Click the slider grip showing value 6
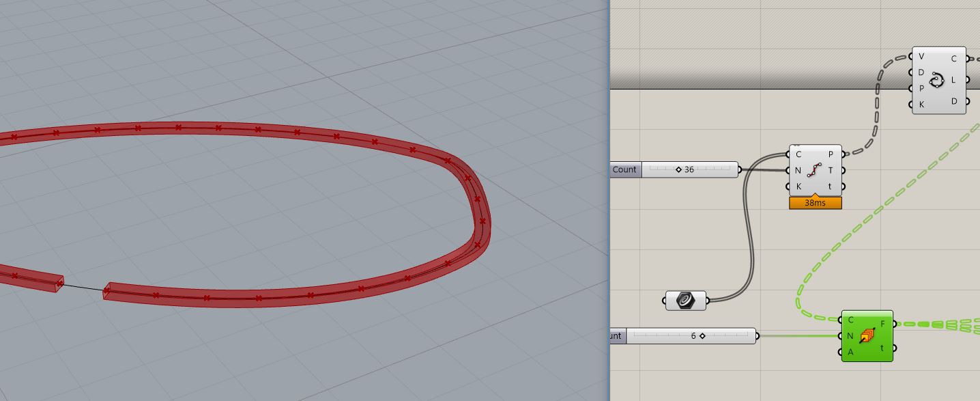Viewport: 980px width, 401px height. [x=702, y=335]
